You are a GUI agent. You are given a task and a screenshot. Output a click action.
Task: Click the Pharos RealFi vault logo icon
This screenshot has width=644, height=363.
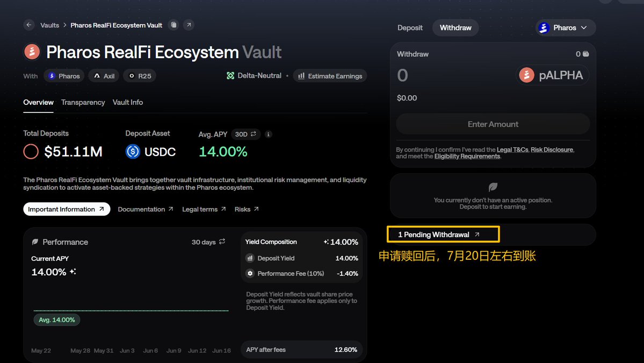(x=32, y=52)
